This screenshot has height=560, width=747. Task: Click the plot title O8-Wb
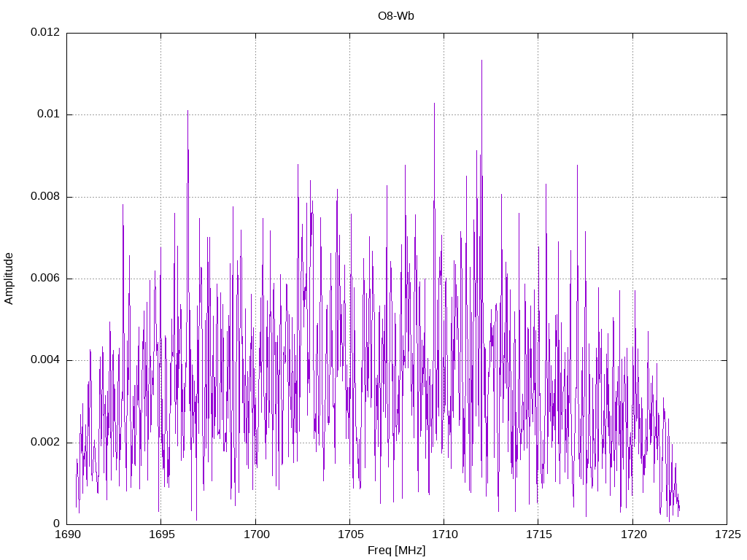pos(396,16)
